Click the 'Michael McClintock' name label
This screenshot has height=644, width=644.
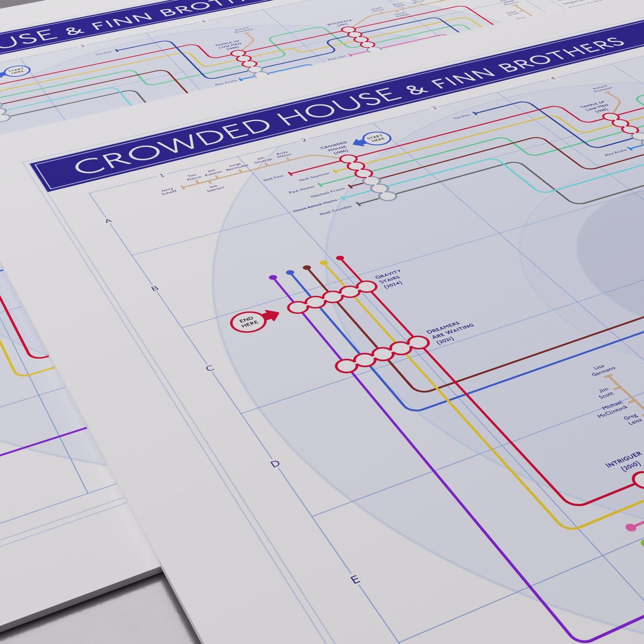click(612, 410)
